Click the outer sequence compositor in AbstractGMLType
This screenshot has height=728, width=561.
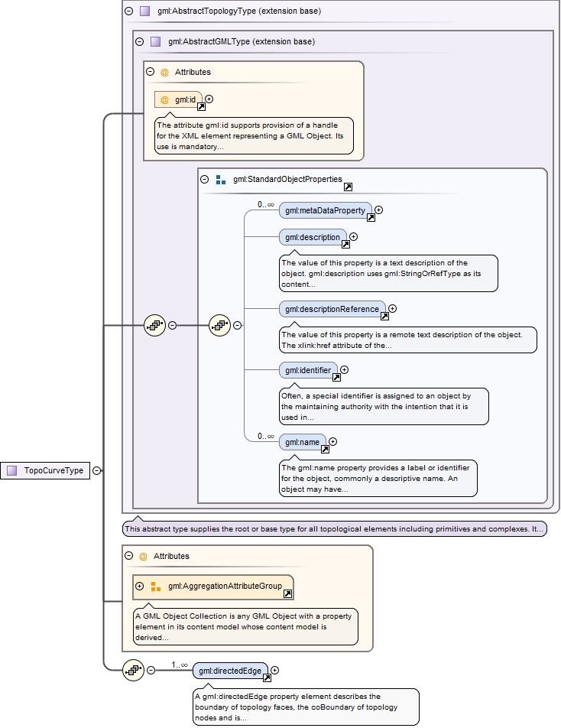pos(155,326)
